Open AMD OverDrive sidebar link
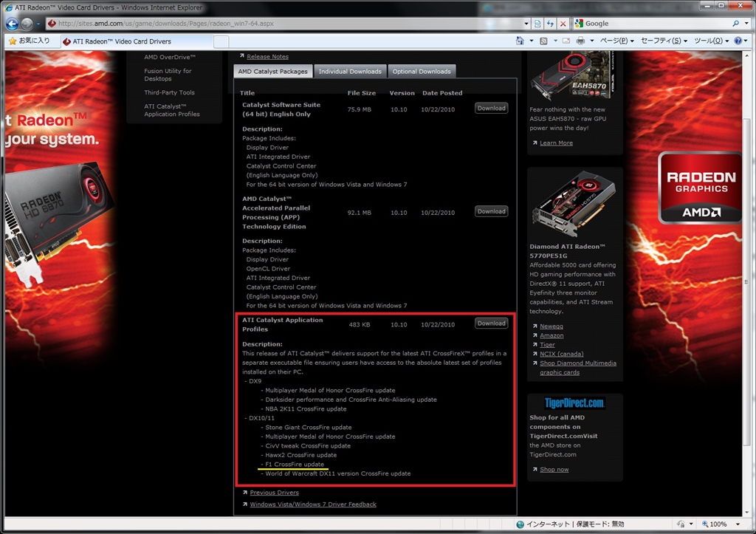 click(170, 57)
